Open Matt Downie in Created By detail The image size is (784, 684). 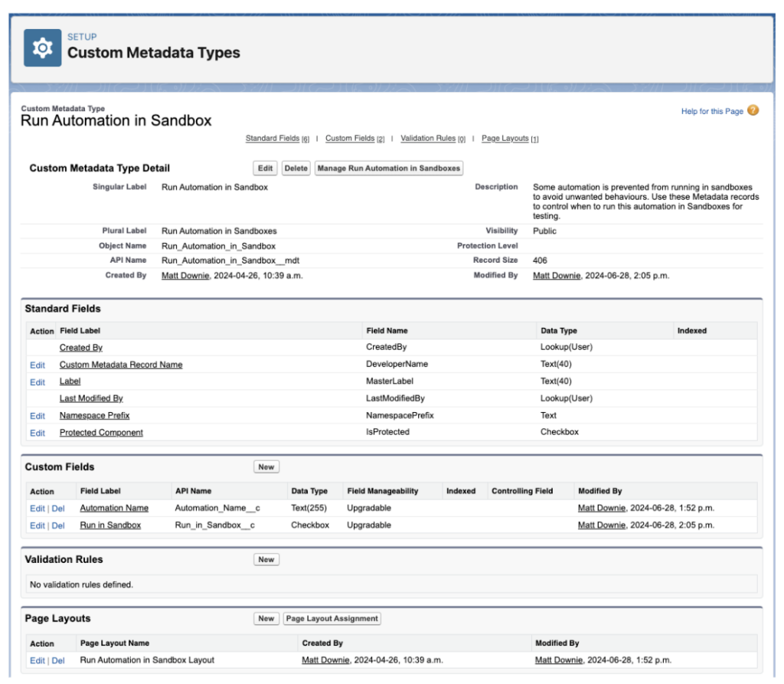pyautogui.click(x=185, y=276)
